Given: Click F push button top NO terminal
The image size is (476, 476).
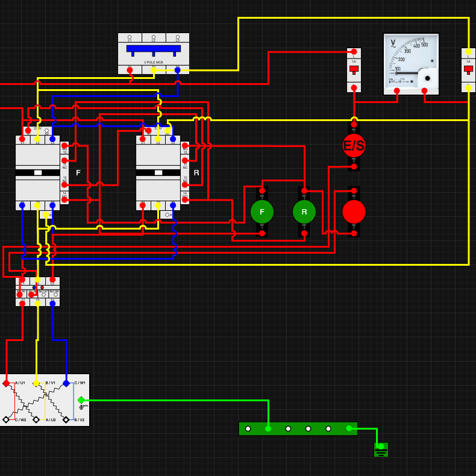Looking at the screenshot, I should pyautogui.click(x=262, y=191).
